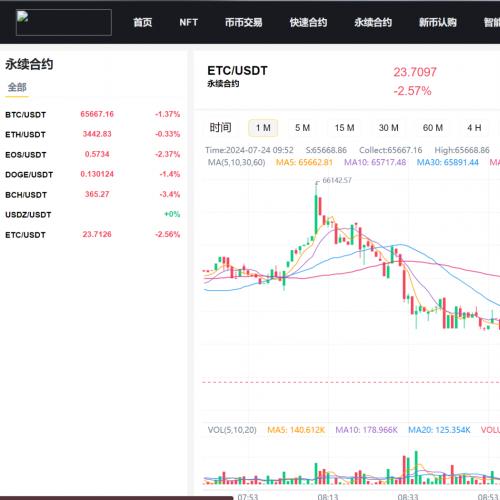Image resolution: width=500 pixels, height=500 pixels.
Task: Select the 全部 tab in contract list
Action: (x=17, y=87)
